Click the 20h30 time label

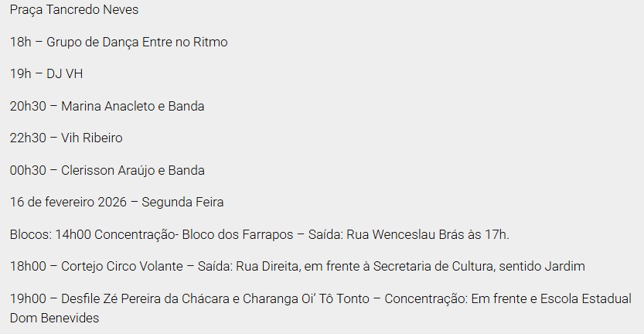(28, 106)
